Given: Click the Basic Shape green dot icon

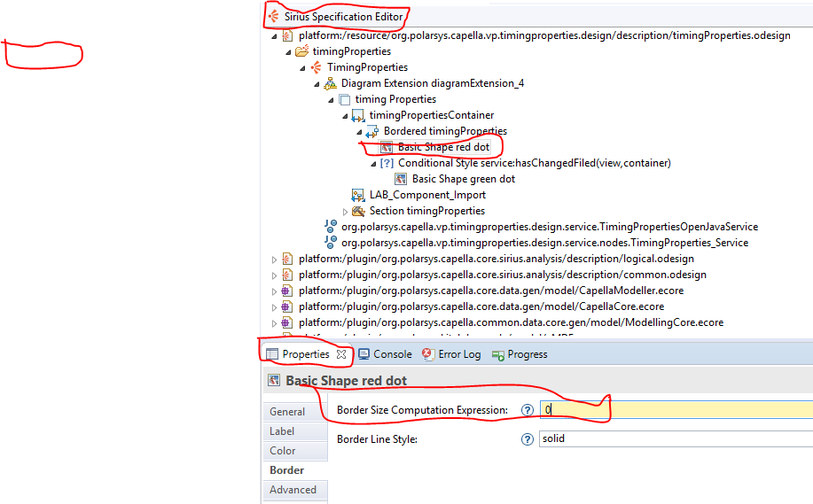Looking at the screenshot, I should [401, 179].
